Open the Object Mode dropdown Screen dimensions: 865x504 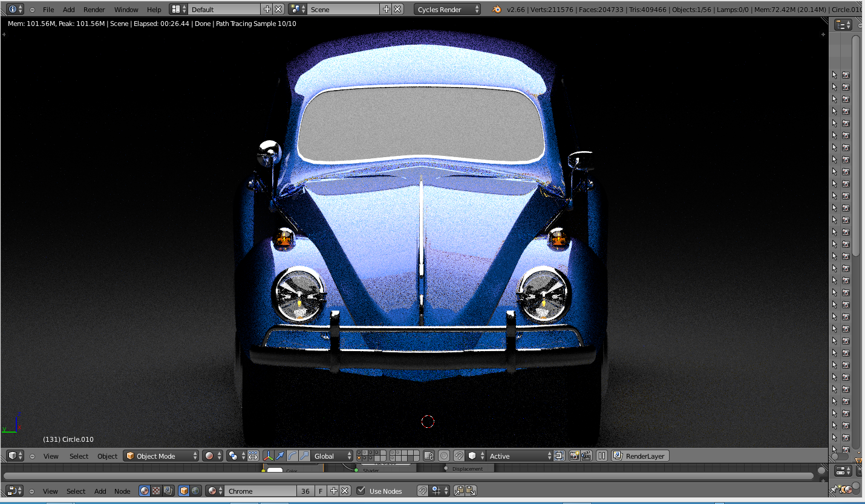click(160, 456)
